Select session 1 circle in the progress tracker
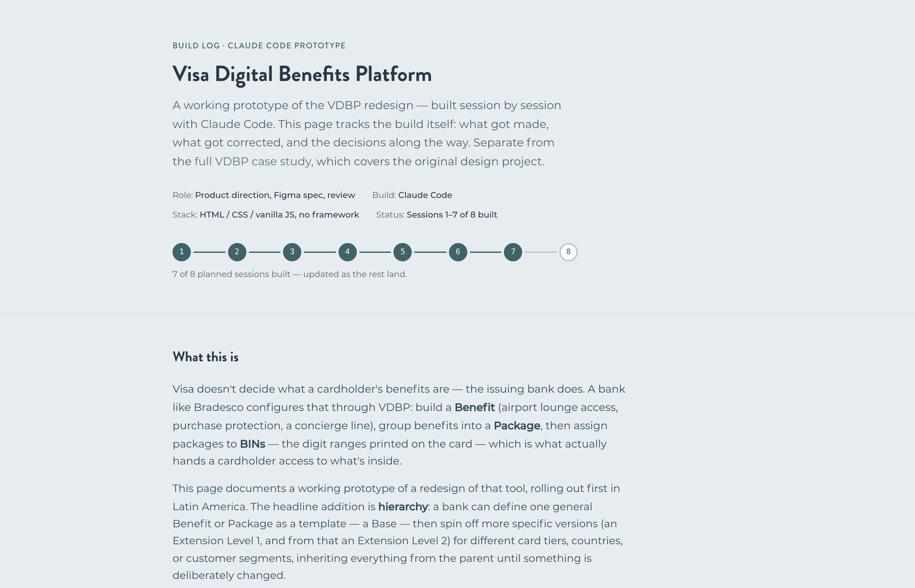Image resolution: width=915 pixels, height=588 pixels. 182,252
